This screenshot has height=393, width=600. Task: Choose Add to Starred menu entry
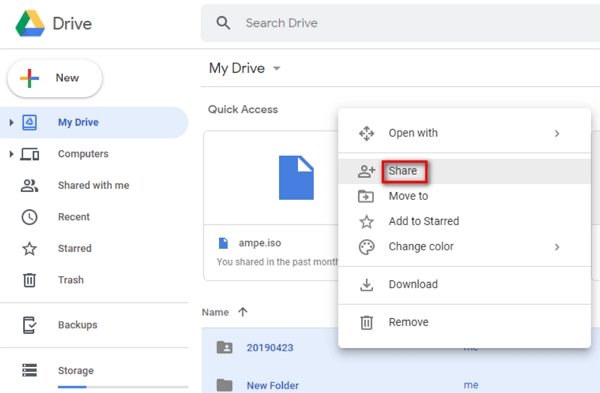pos(465,221)
